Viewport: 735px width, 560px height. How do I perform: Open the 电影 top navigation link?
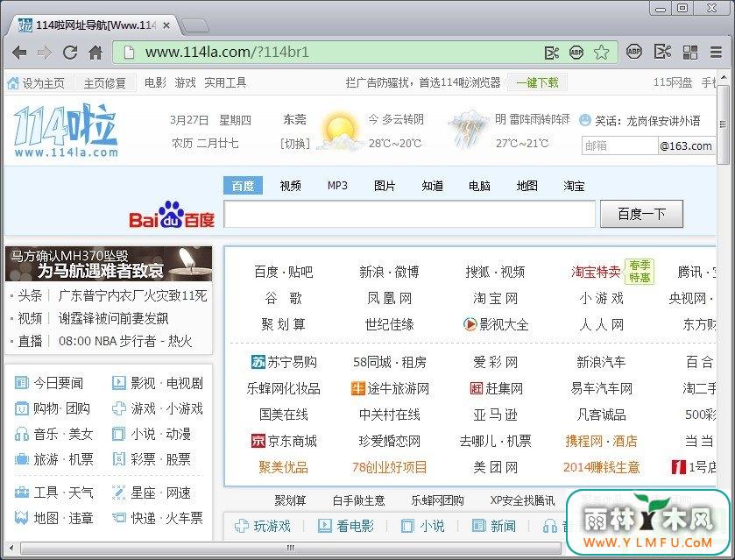(x=156, y=83)
